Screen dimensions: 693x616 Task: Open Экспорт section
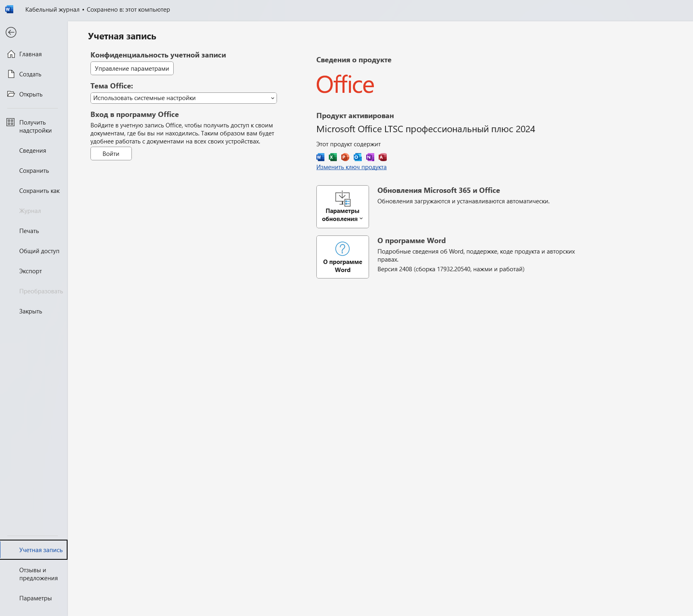click(34, 271)
